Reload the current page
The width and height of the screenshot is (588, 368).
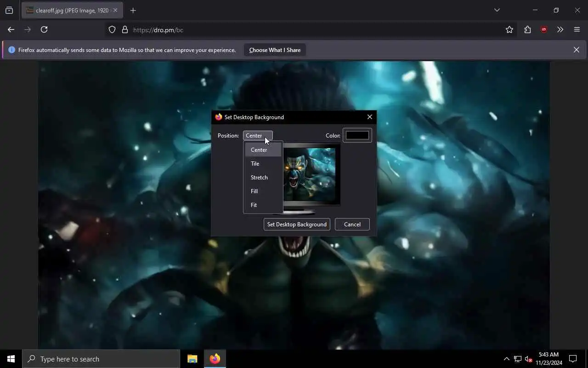coord(44,29)
